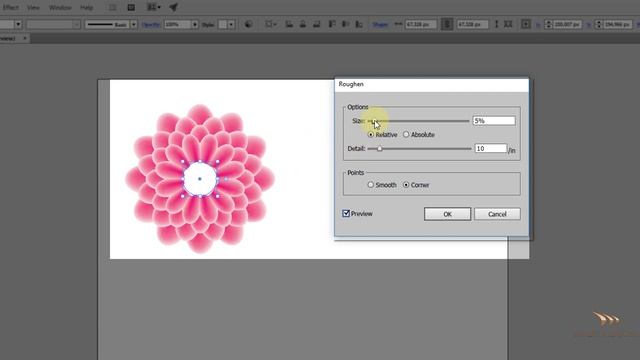
Task: Click Vertical Align Center icon
Action: coord(345,24)
